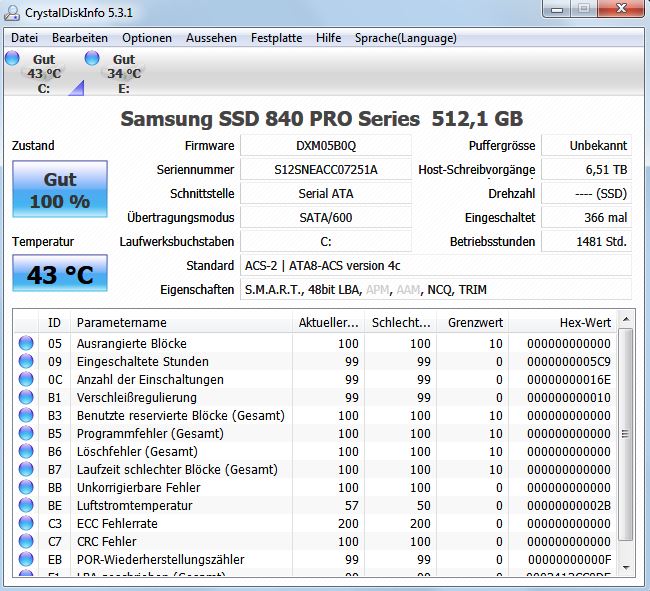This screenshot has width=650, height=591.
Task: Click the serial number S12SNEACC07251A
Action: pos(326,170)
